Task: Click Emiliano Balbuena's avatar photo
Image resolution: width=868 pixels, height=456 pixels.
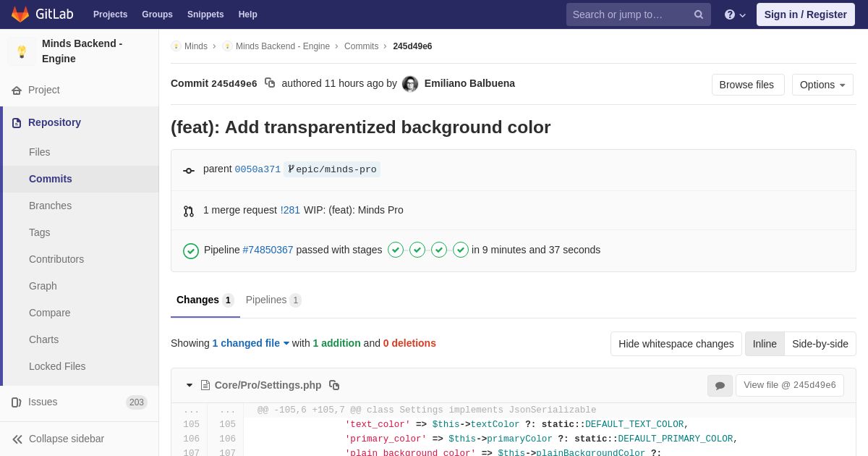Action: [410, 84]
